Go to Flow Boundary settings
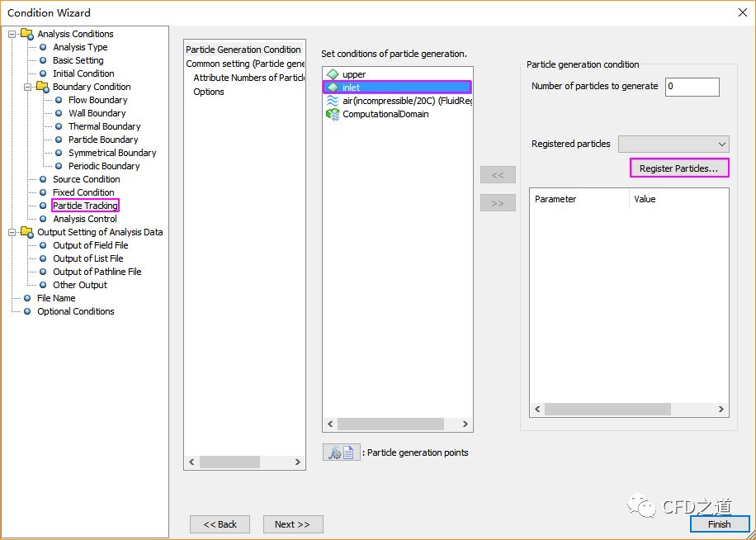 pos(98,100)
